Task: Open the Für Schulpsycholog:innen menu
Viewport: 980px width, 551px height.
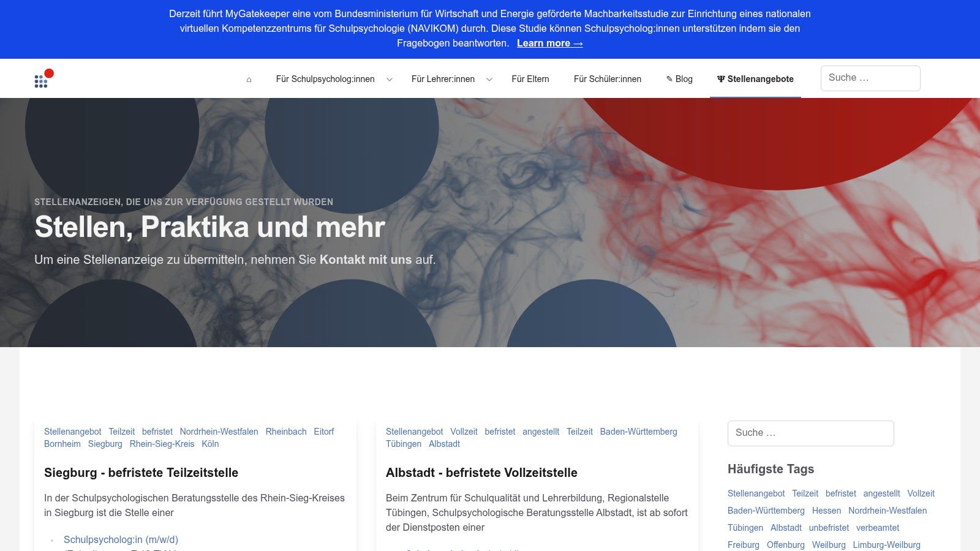Action: pyautogui.click(x=325, y=79)
